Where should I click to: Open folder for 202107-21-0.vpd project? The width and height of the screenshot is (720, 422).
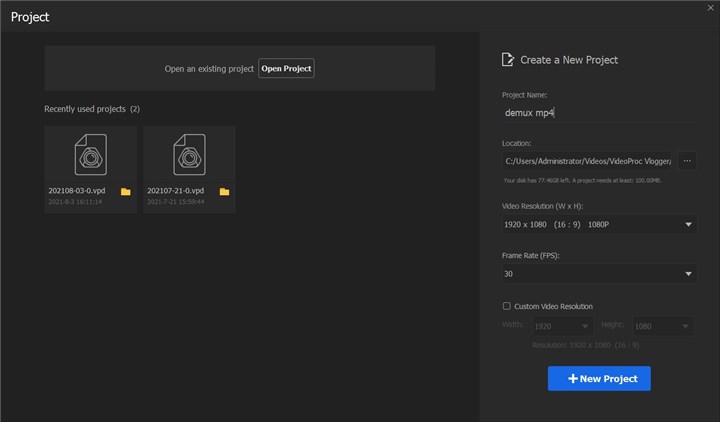point(225,191)
